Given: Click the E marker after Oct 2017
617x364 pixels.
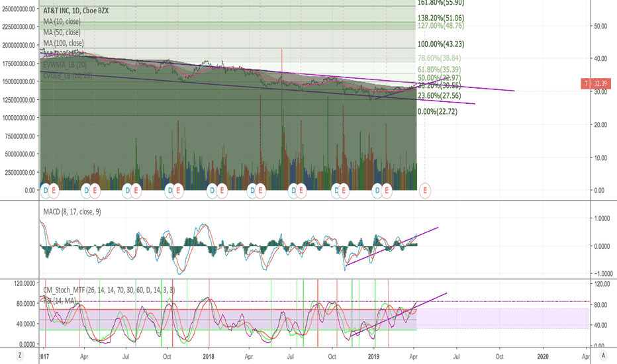Looking at the screenshot, I should (178, 191).
